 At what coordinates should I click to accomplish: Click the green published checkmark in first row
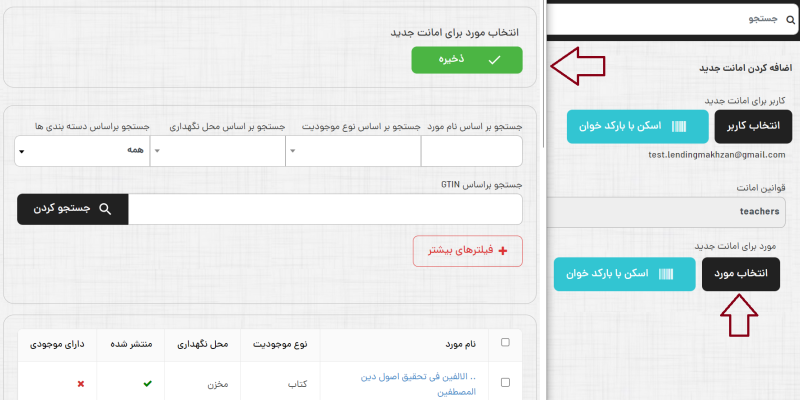coord(148,383)
